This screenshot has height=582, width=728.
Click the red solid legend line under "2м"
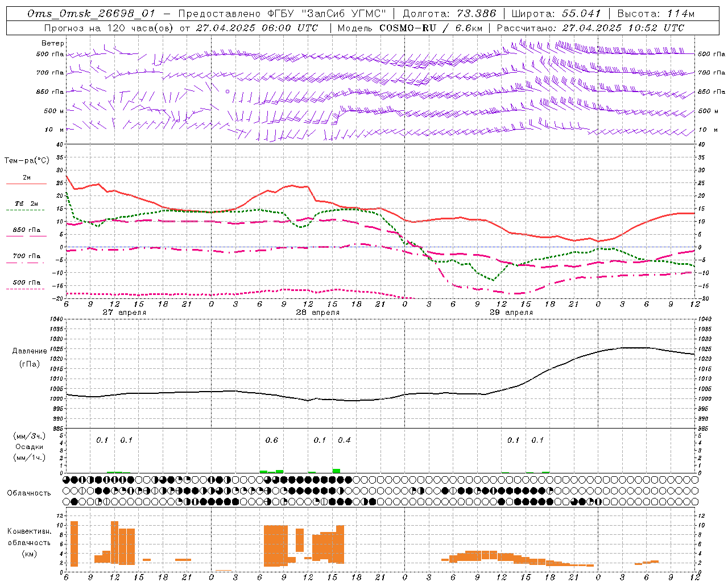point(26,184)
